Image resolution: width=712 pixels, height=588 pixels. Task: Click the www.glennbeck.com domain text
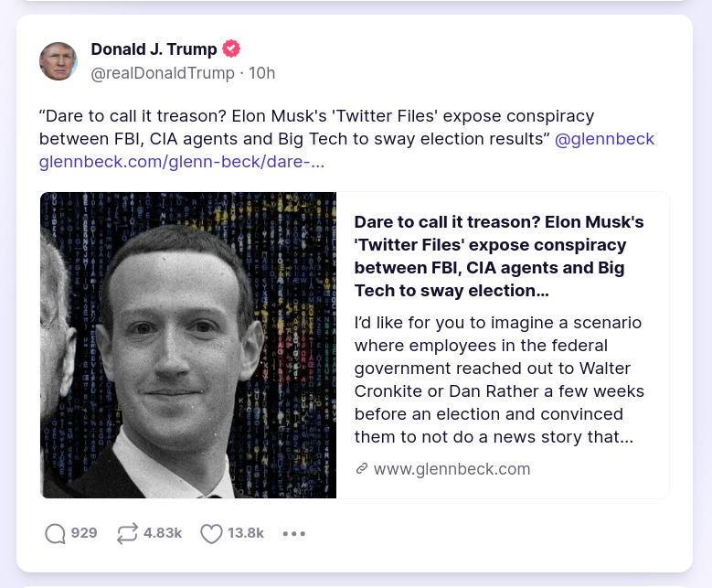point(452,469)
